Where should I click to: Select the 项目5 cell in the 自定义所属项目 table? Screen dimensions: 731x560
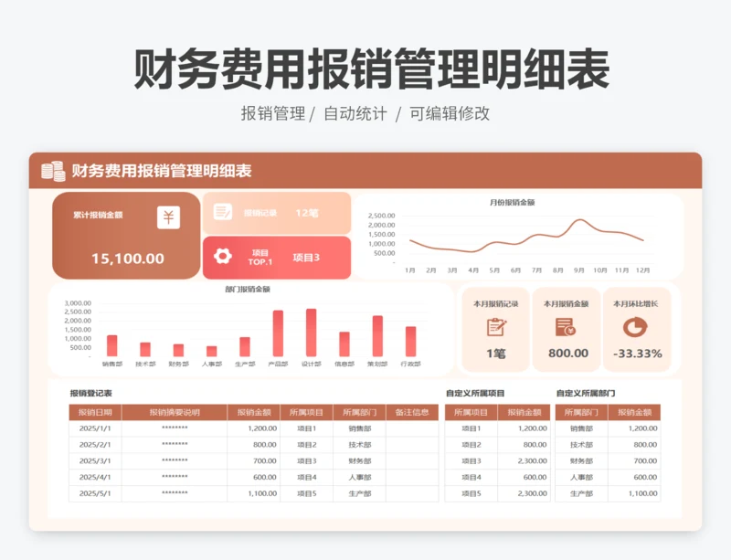tap(471, 493)
